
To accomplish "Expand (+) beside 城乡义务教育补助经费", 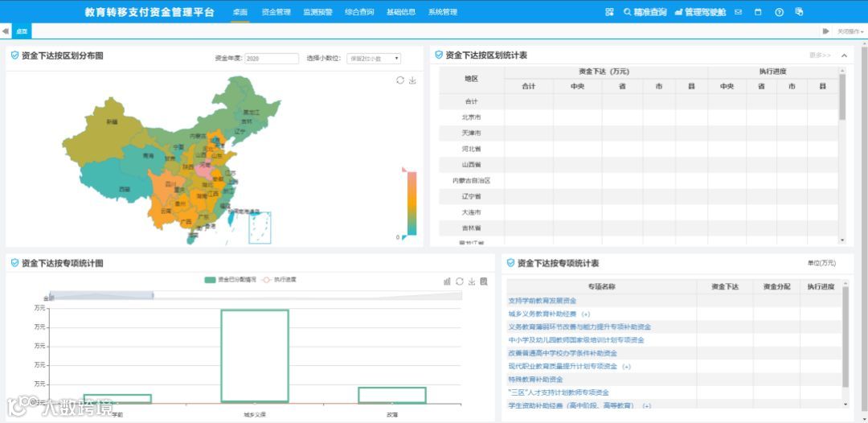I will 586,314.
